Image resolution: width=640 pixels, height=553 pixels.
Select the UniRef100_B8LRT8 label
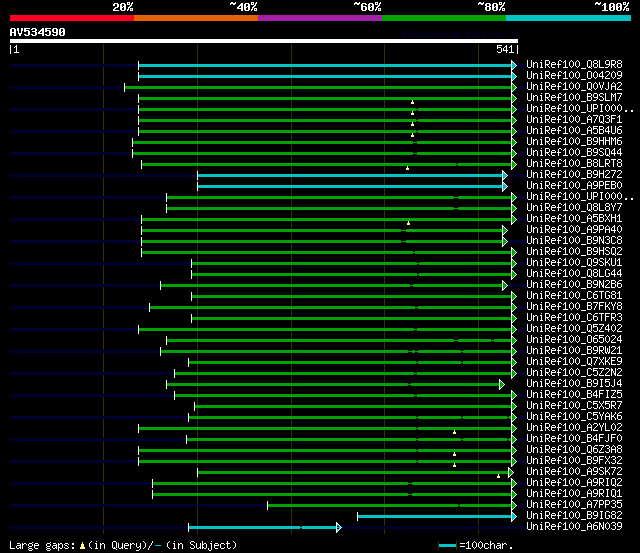point(574,164)
